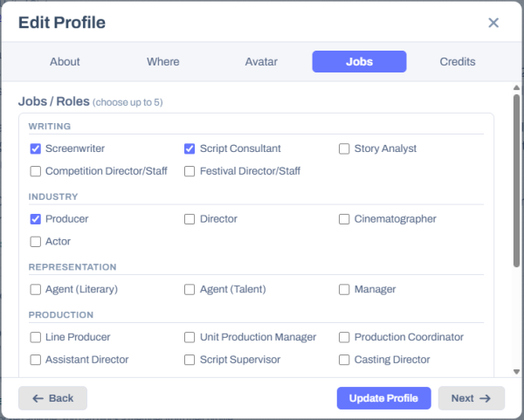Enable Script Supervisor role
The image size is (524, 420).
point(190,360)
